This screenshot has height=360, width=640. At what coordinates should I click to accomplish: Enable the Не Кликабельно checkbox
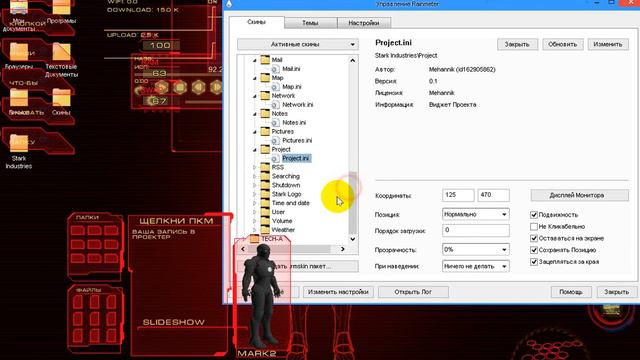[534, 227]
